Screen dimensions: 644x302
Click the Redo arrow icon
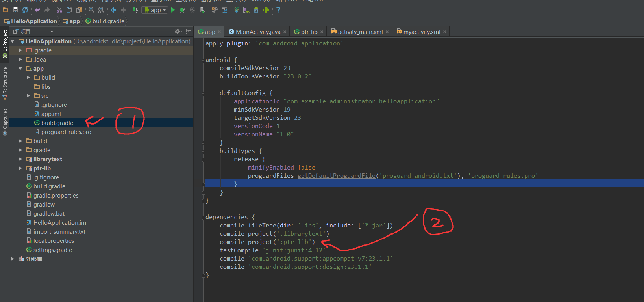47,10
